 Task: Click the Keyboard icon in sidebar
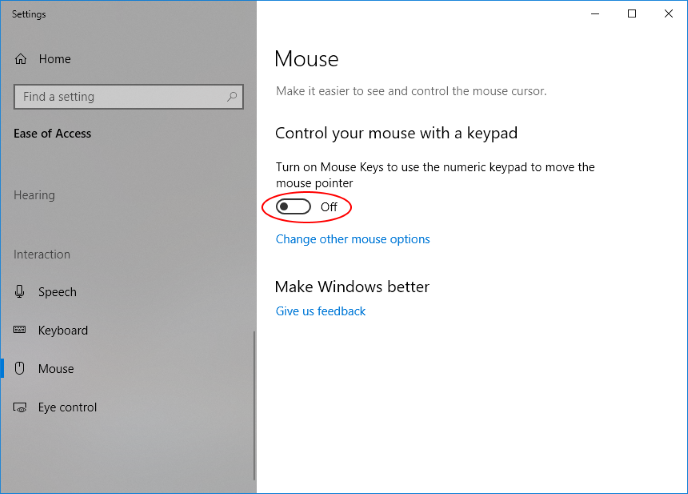pos(20,330)
